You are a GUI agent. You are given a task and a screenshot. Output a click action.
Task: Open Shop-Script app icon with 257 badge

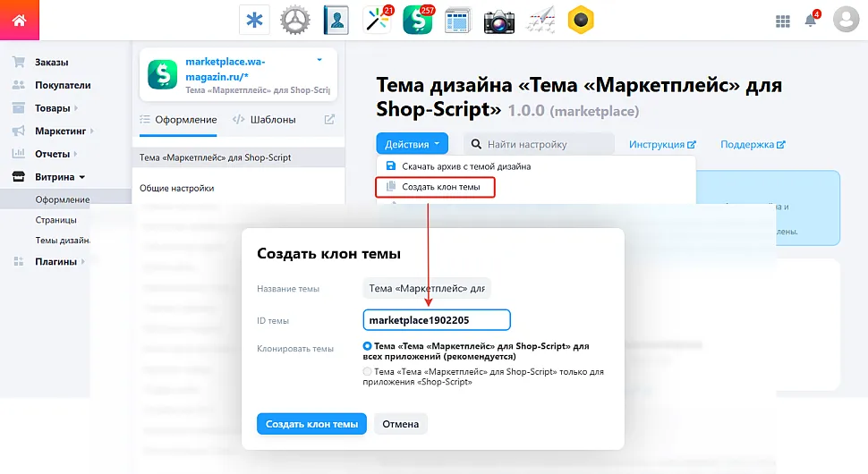click(x=418, y=21)
